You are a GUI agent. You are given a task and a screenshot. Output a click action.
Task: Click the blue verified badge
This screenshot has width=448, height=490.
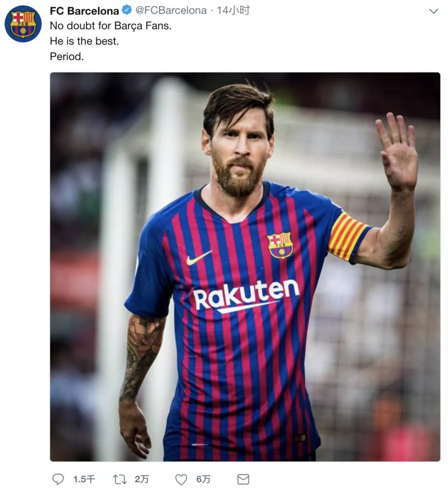[x=126, y=10]
